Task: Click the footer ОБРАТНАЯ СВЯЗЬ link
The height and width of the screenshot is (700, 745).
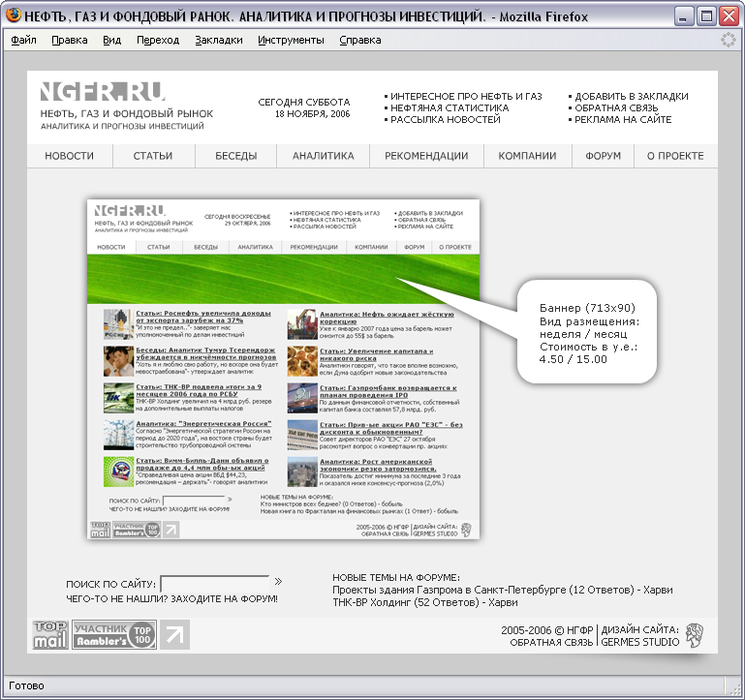Action: pyautogui.click(x=551, y=643)
